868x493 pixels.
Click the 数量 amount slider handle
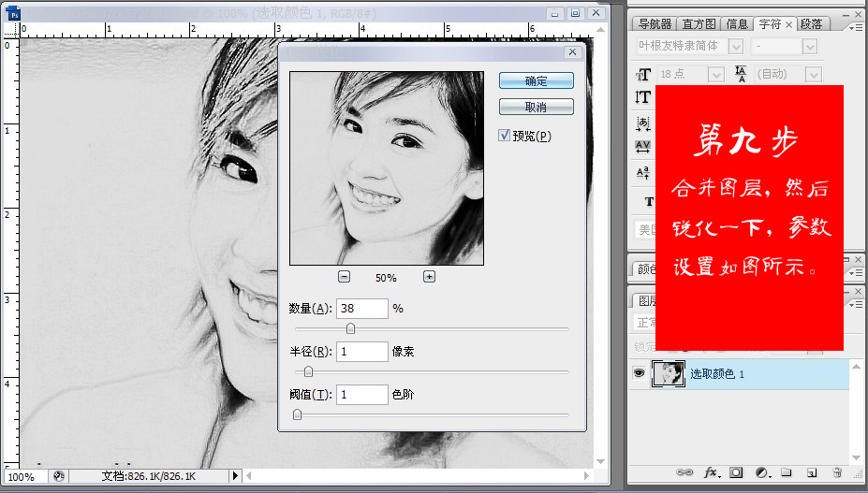coord(350,328)
